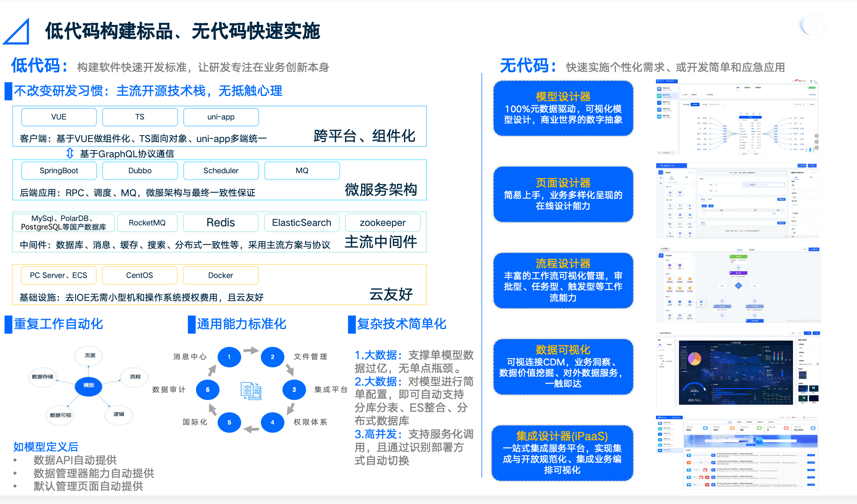Image resolution: width=857 pixels, height=504 pixels.
Task: Click the 数据存储 bubble node
Action: coord(43,377)
